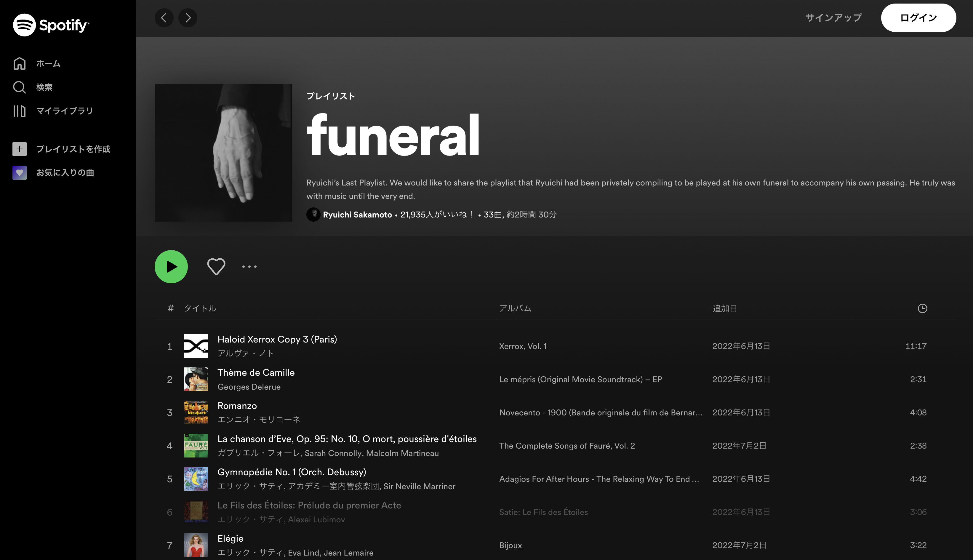Open album Bijoux
Image resolution: width=973 pixels, height=560 pixels.
point(510,545)
